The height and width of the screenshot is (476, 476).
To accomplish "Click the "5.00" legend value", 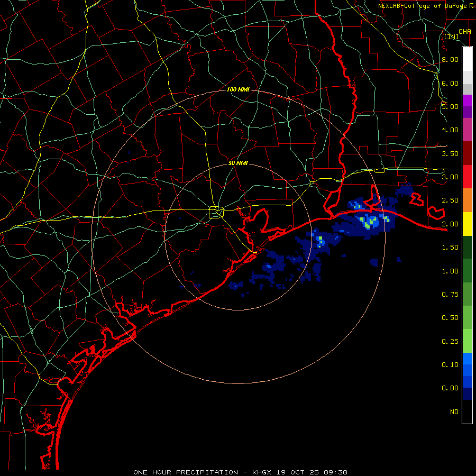I will pyautogui.click(x=450, y=106).
